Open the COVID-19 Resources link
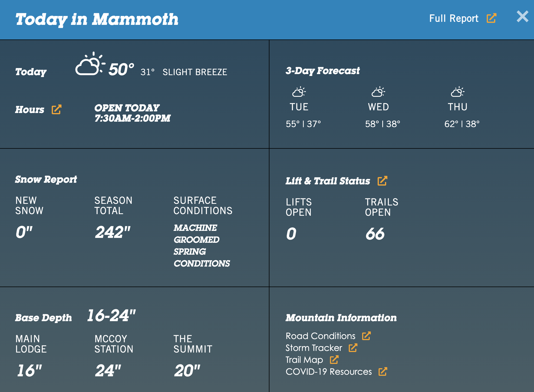Viewport: 534px width, 392px height. click(x=329, y=371)
